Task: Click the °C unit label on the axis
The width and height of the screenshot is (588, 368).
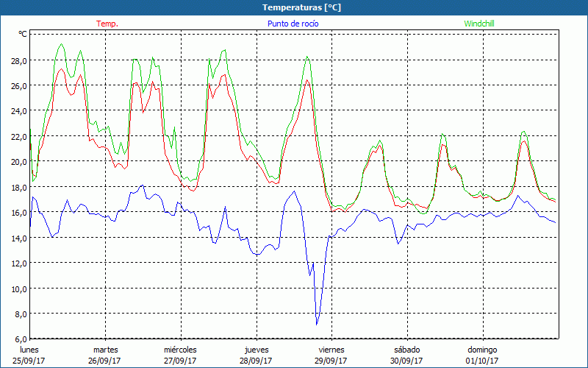Action: pos(23,34)
